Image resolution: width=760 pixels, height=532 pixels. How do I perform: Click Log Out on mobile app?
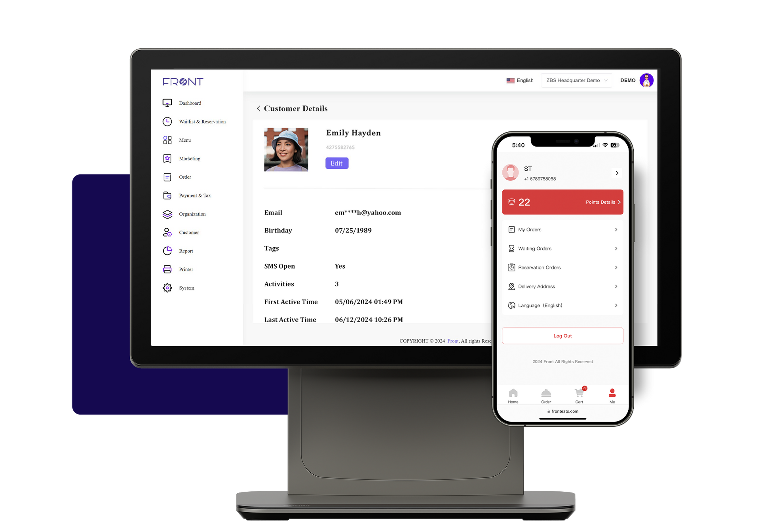pyautogui.click(x=562, y=336)
